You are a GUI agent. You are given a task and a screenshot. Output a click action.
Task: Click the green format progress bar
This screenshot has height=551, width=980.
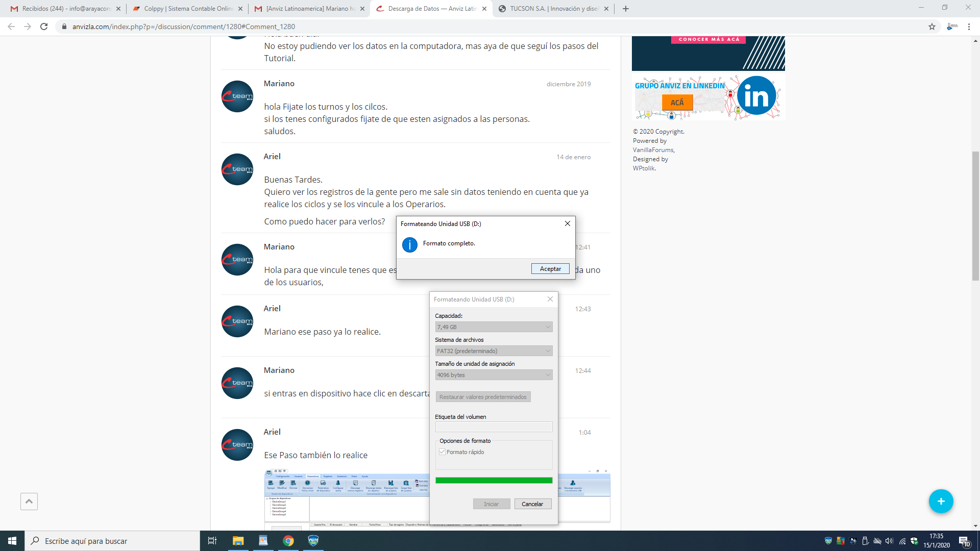[x=494, y=480]
